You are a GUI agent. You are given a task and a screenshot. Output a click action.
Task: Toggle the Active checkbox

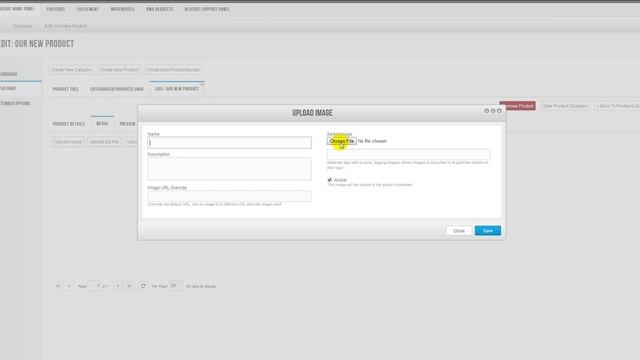[329, 180]
